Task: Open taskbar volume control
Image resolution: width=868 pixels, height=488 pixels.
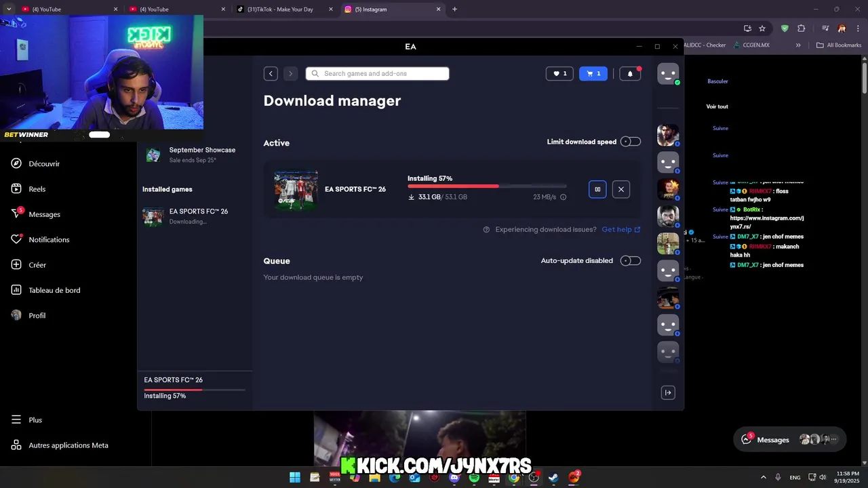Action: coord(823,478)
